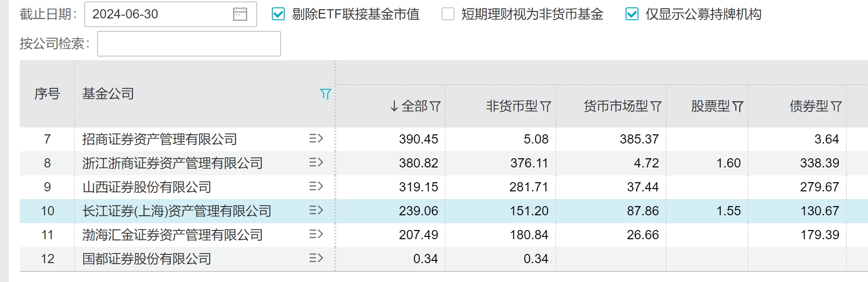This screenshot has width=868, height=282.
Task: Filter the 非货币型 column
Action: coord(546,107)
